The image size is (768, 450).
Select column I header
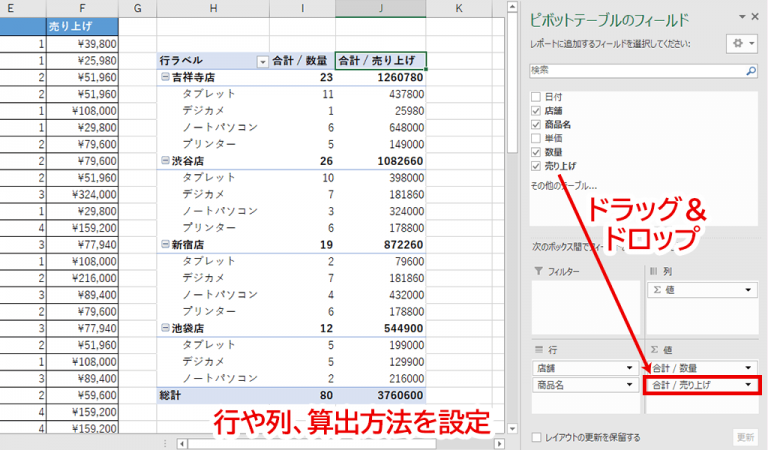pyautogui.click(x=302, y=8)
